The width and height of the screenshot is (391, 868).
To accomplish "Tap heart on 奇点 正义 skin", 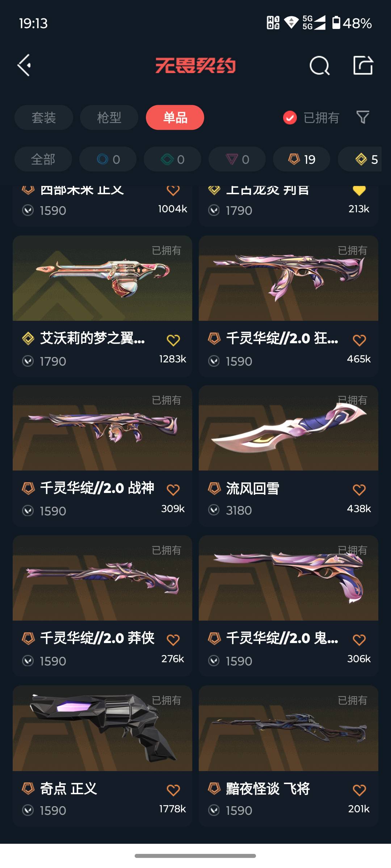I will tap(173, 790).
